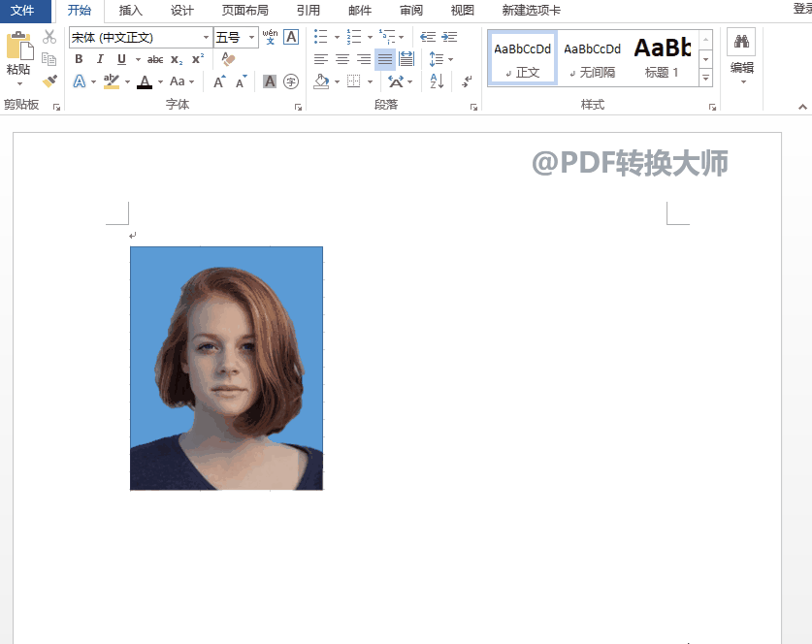Viewport: 812px width, 644px height.
Task: Apply distributed alignment icon
Action: pos(406,59)
